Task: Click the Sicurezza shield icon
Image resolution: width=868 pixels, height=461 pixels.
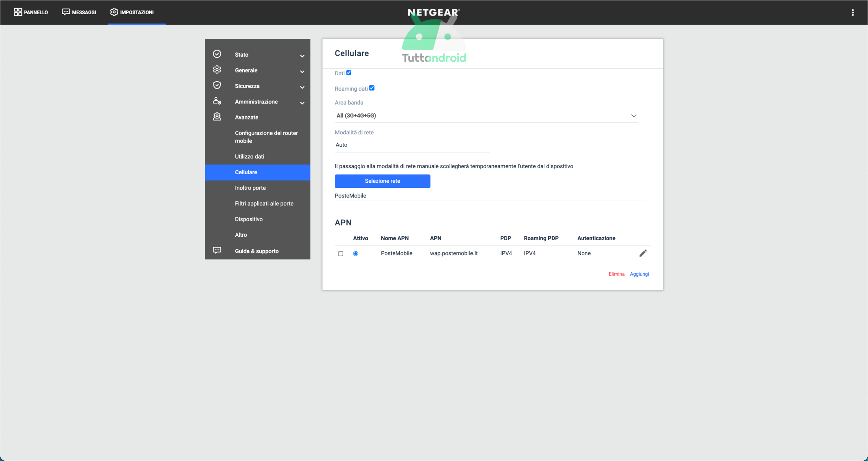Action: (217, 85)
